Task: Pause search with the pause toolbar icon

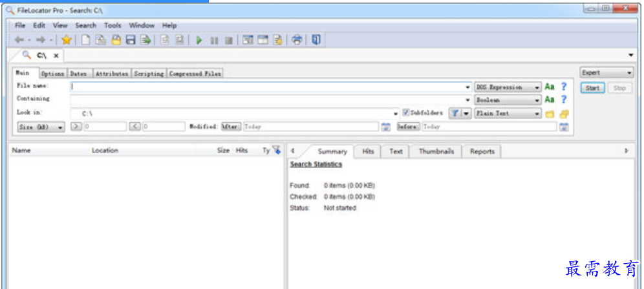Action: click(x=214, y=40)
